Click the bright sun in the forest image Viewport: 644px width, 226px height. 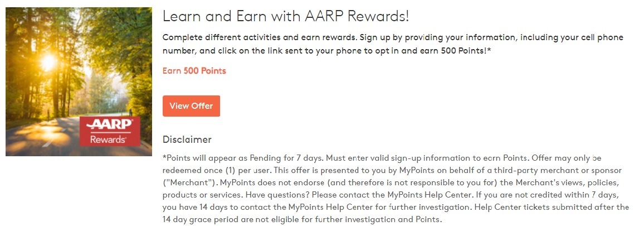tap(48, 62)
